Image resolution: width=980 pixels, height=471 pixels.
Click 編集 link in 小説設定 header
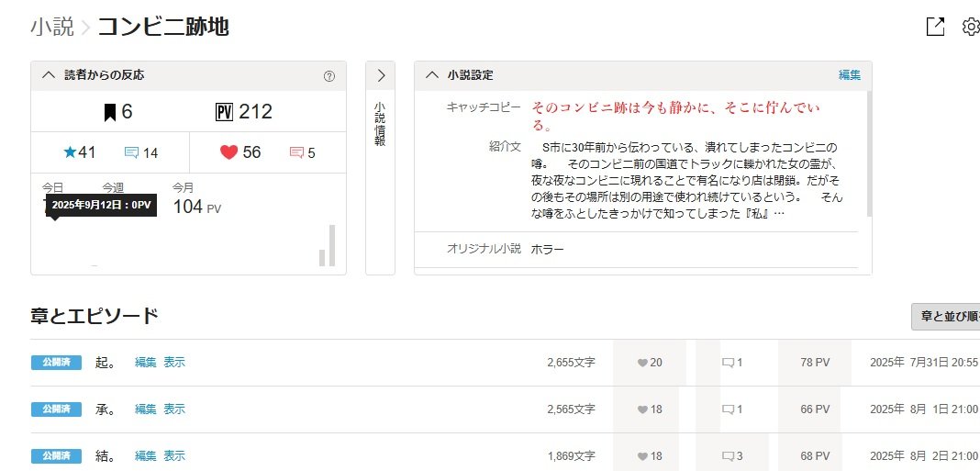click(x=849, y=75)
